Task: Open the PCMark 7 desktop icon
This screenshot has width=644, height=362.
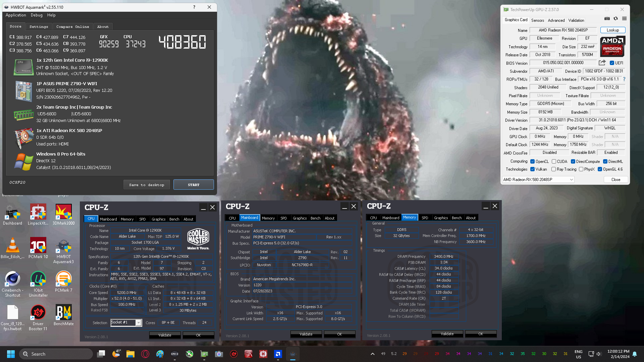Action: click(x=63, y=282)
